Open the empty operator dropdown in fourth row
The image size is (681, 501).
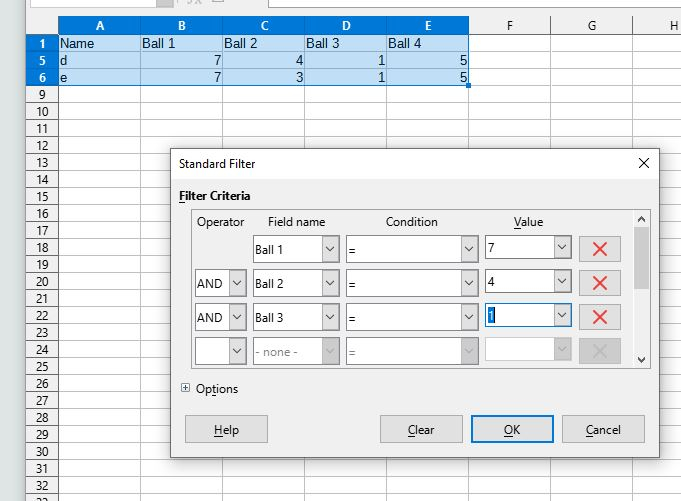237,351
